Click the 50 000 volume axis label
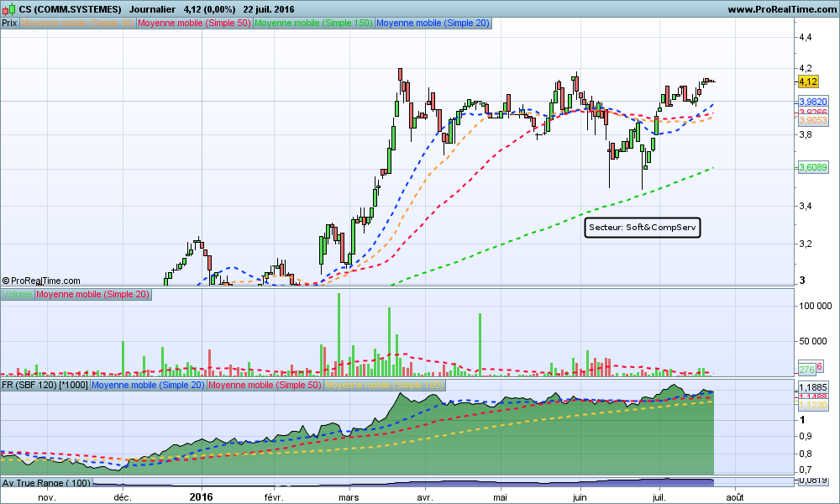This screenshot has width=840, height=504. point(812,341)
